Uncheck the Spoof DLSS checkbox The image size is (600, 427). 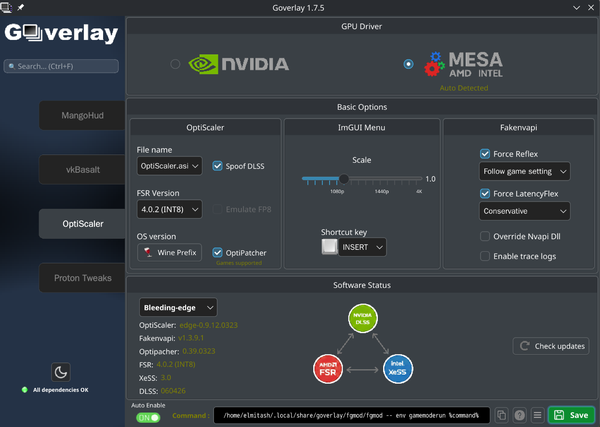[218, 165]
